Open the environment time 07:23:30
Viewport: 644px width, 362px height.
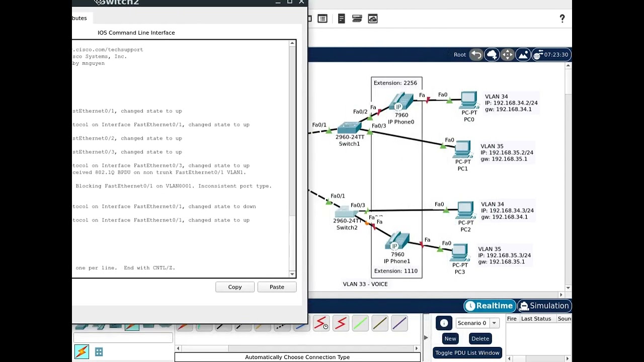[551, 55]
